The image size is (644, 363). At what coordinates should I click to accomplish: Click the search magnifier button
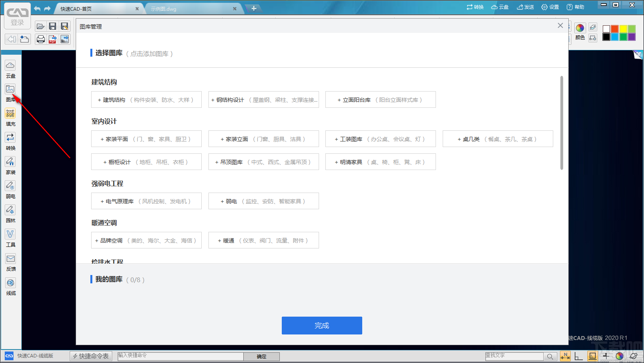tap(550, 356)
